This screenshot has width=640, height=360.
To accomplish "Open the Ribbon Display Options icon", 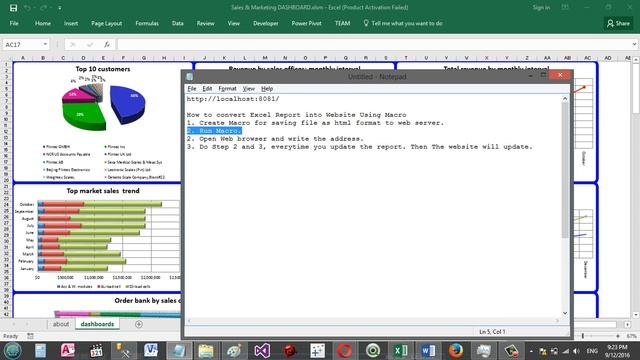I will coord(565,7).
